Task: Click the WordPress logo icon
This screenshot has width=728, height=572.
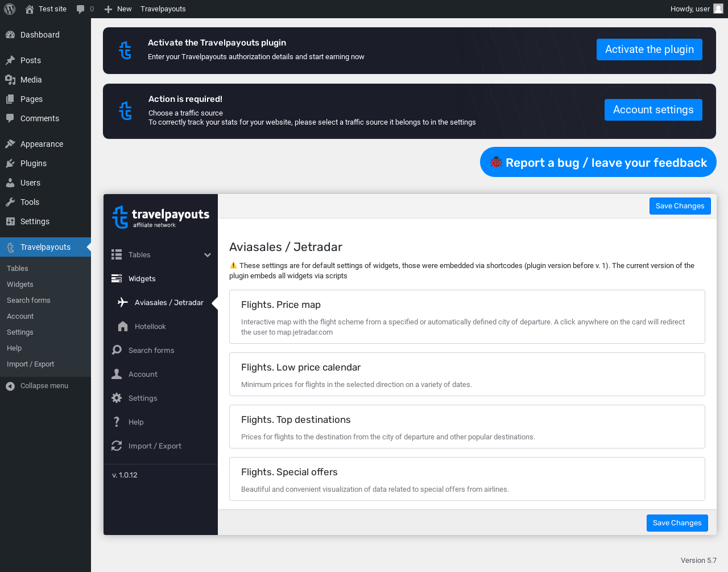Action: tap(10, 9)
